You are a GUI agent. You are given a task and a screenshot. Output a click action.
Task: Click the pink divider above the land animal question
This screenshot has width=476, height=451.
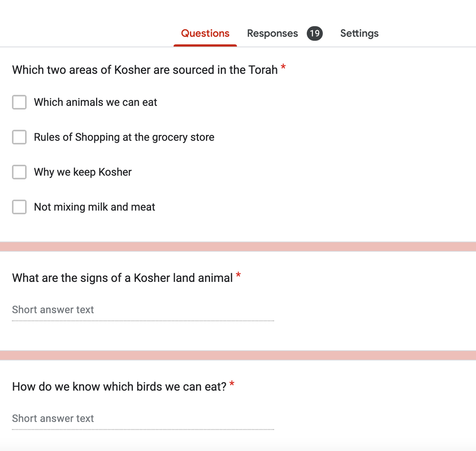coord(238,246)
